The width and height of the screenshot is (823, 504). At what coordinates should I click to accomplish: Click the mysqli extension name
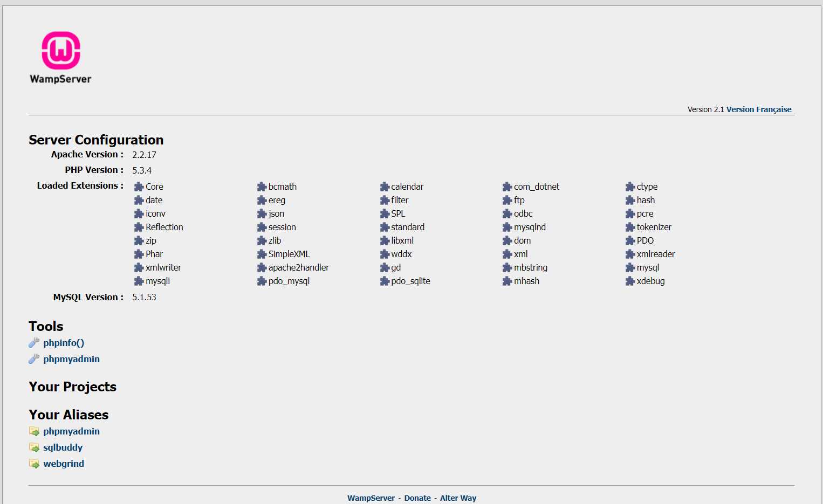click(x=157, y=281)
